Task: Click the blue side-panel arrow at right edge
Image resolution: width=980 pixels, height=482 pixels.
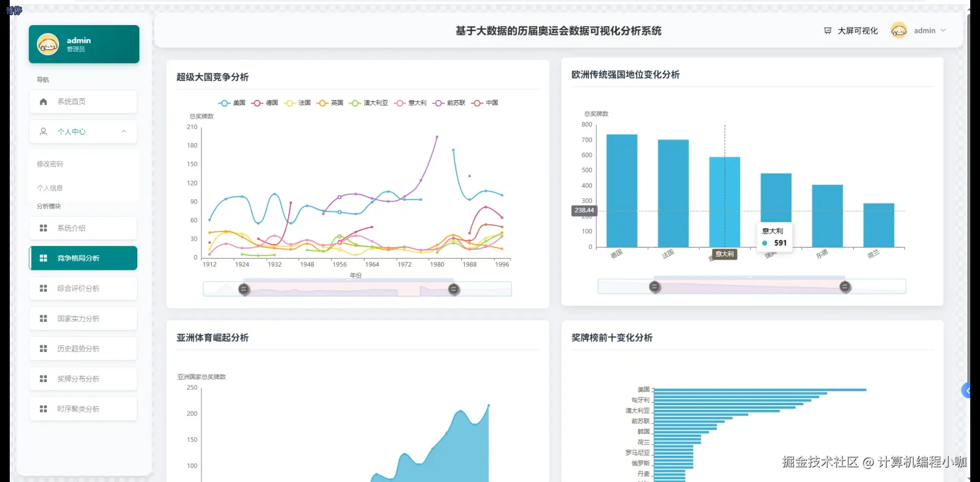Action: pyautogui.click(x=967, y=391)
